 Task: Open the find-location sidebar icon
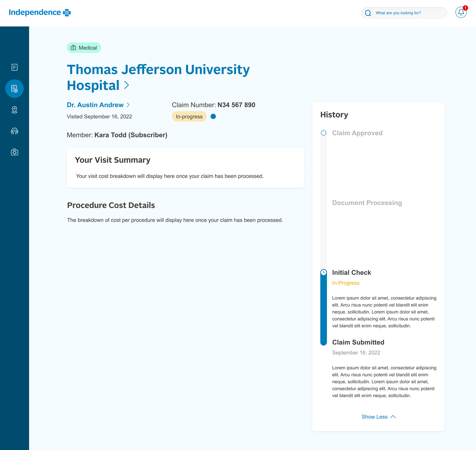tap(15, 110)
